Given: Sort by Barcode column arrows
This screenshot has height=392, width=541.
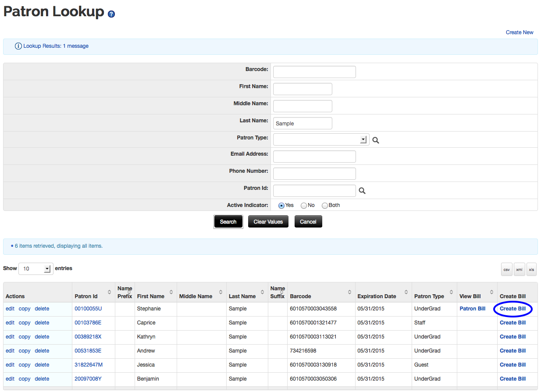Looking at the screenshot, I should (x=349, y=292).
